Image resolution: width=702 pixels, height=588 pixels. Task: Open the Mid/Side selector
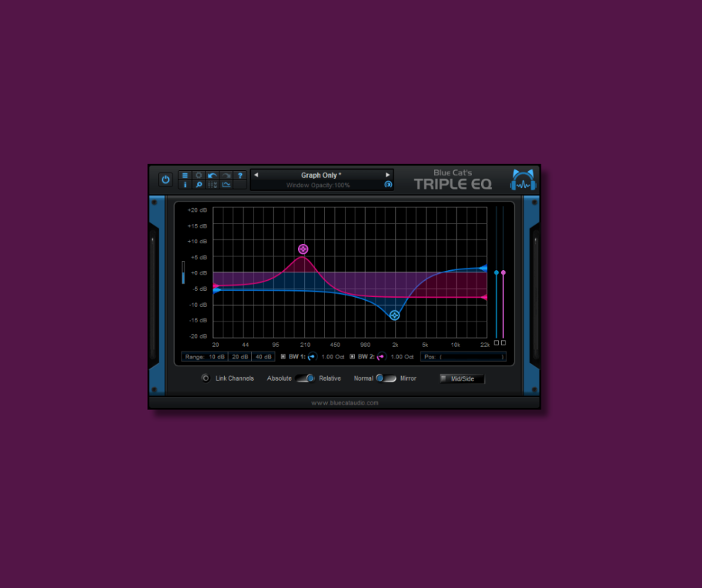pos(462,378)
